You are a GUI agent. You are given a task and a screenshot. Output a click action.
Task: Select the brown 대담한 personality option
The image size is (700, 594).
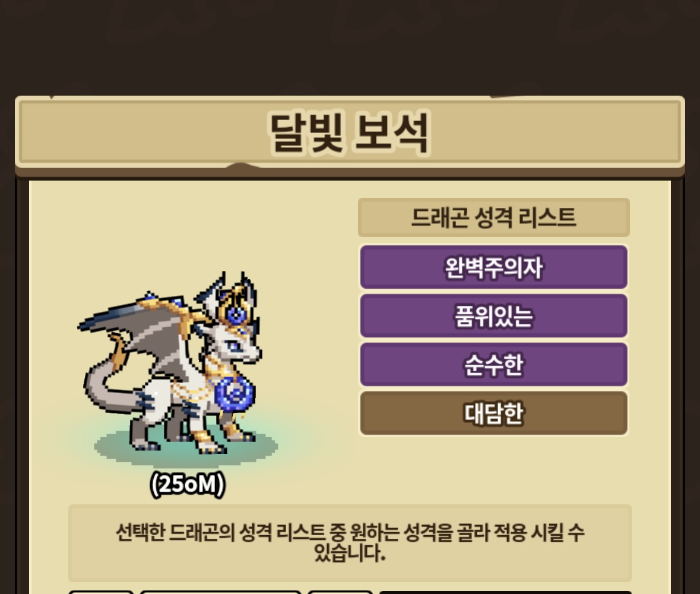(x=494, y=413)
